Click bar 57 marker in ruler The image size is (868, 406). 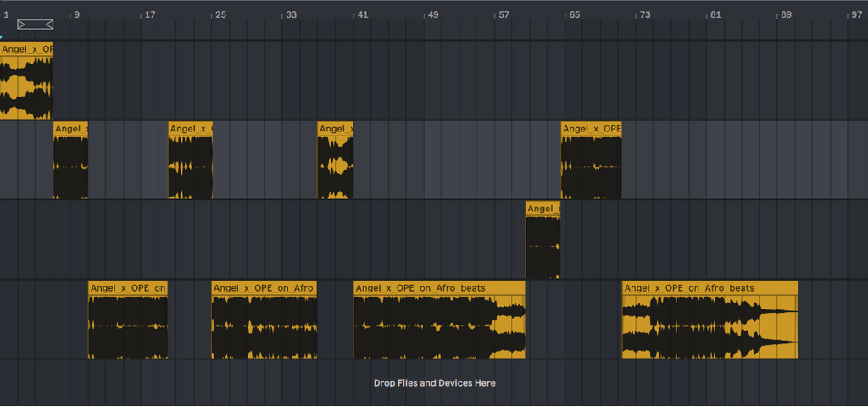(504, 15)
